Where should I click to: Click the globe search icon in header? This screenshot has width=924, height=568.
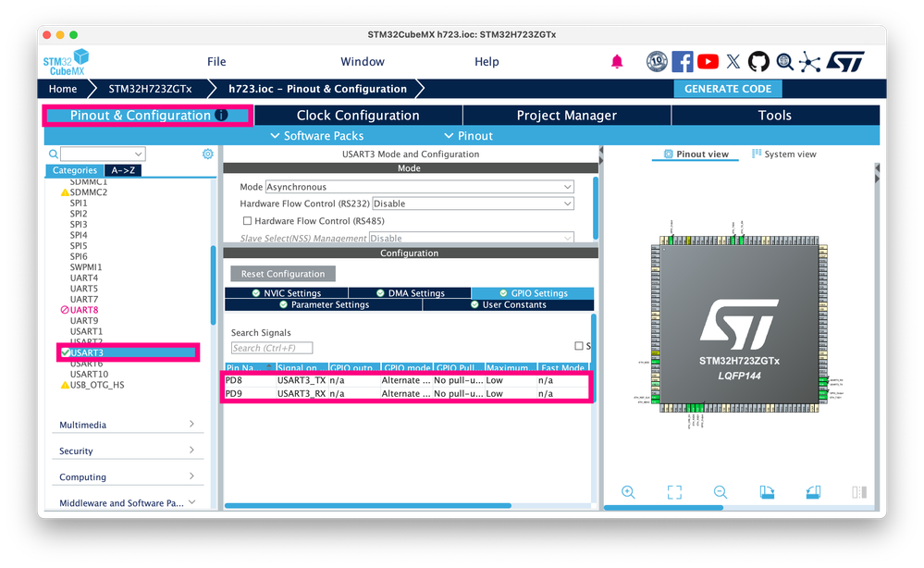point(784,61)
